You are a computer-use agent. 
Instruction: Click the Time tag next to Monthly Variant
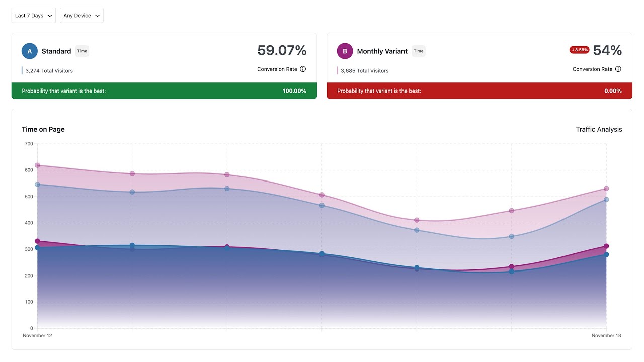point(418,51)
